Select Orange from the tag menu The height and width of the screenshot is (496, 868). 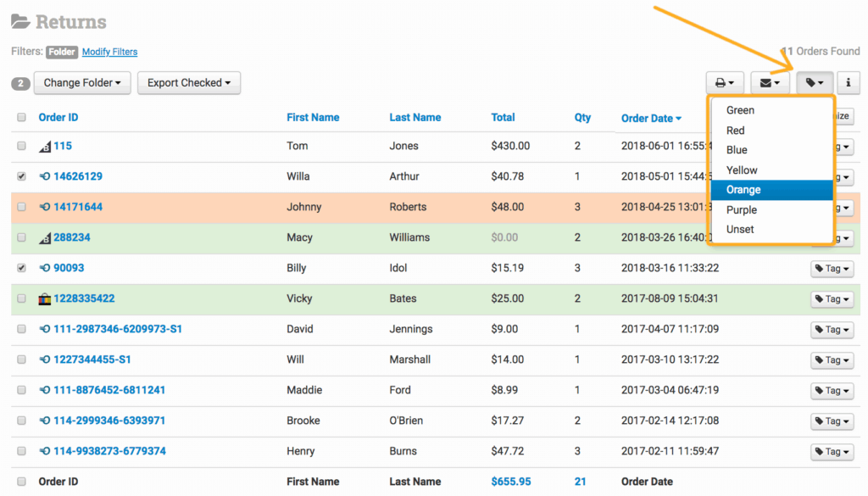(x=743, y=190)
